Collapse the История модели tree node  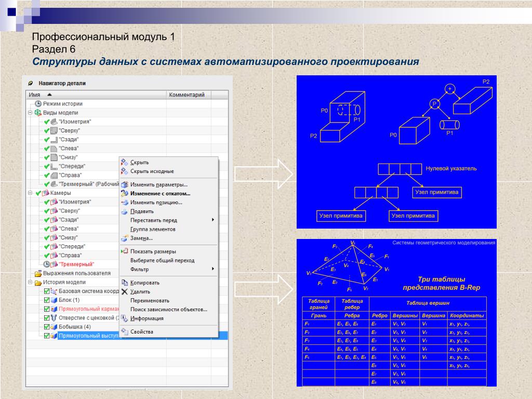(30, 282)
